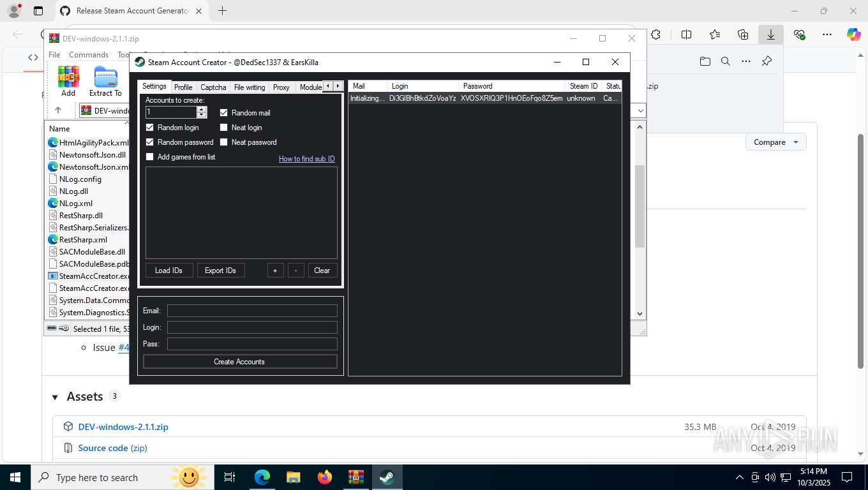Click the Windows Start button
868x490 pixels.
pos(15,477)
